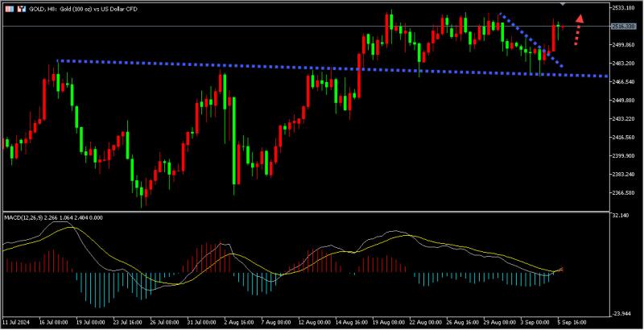Click the 2499.860 price scale value

pos(623,45)
